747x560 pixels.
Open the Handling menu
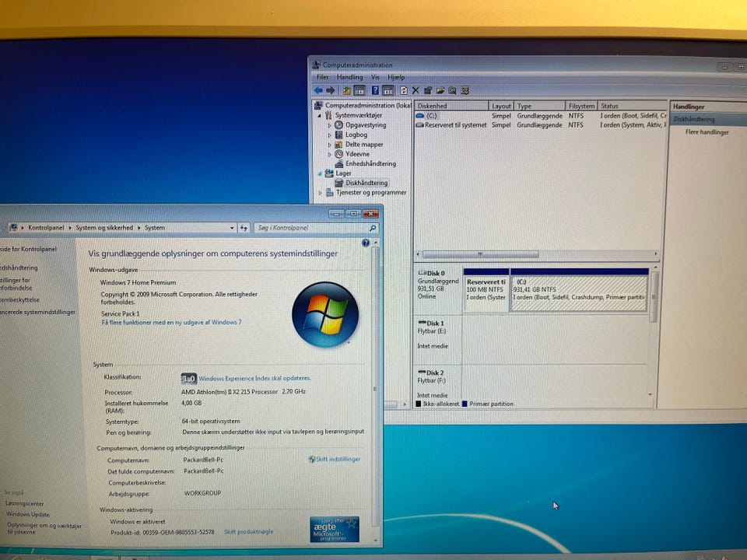pos(349,77)
